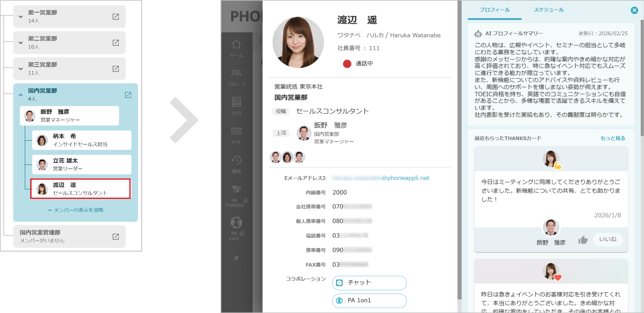This screenshot has height=313, width=644.
Task: Open the 履歴 call history icon
Action: click(x=236, y=160)
